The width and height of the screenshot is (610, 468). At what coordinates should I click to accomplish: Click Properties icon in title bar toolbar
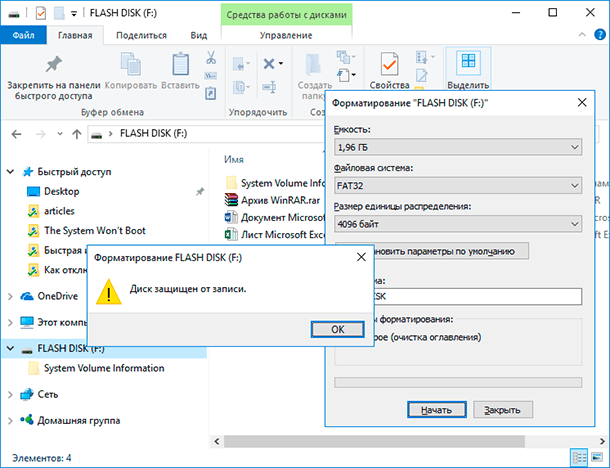[x=40, y=13]
